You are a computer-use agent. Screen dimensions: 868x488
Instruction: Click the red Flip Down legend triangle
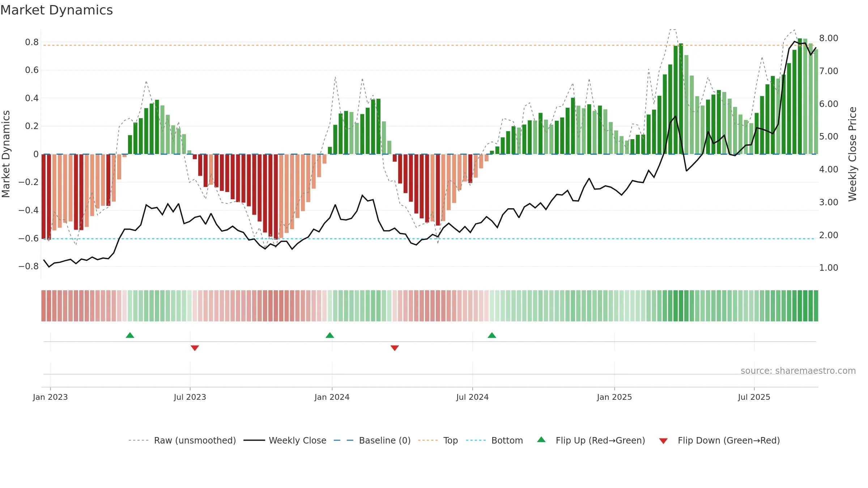tap(663, 441)
